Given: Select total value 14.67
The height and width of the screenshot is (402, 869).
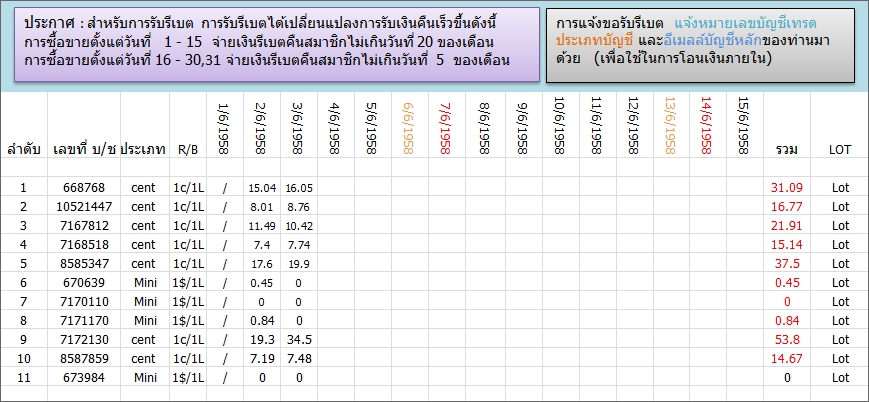Looking at the screenshot, I should click(x=788, y=359).
